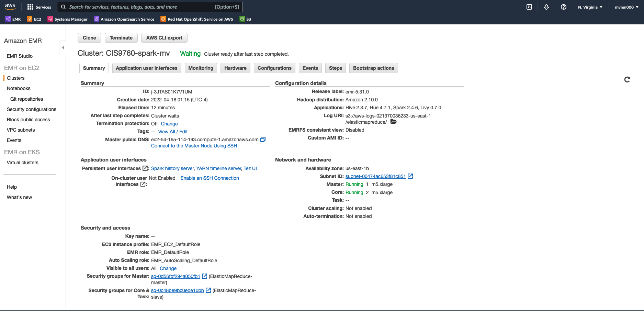
Task: Open the Hardware tab
Action: [x=235, y=68]
